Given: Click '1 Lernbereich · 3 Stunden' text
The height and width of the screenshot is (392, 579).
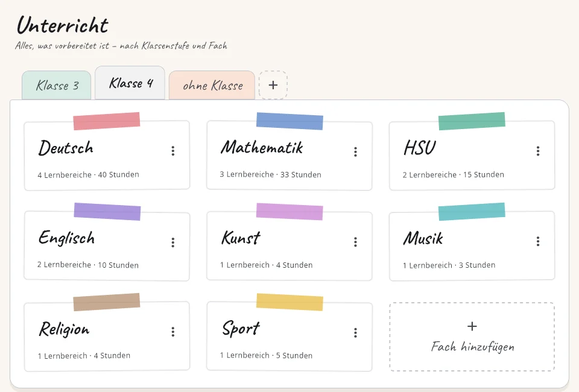Looking at the screenshot, I should [x=449, y=265].
